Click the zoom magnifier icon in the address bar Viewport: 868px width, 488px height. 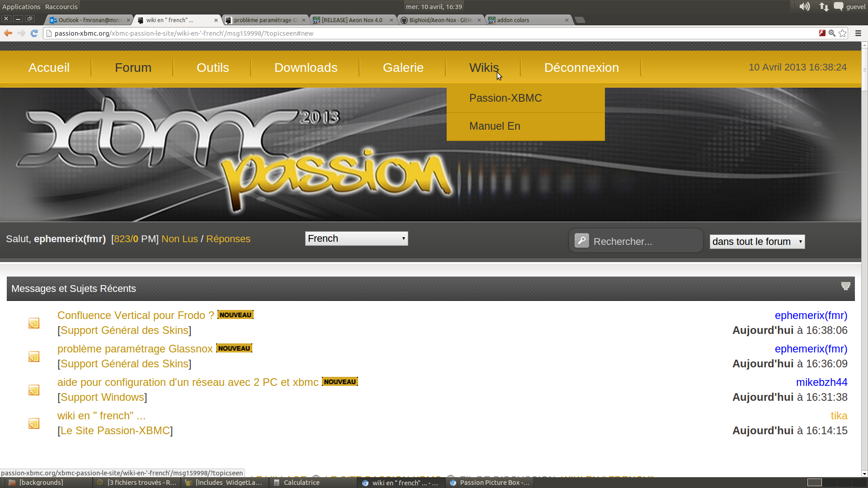click(832, 33)
